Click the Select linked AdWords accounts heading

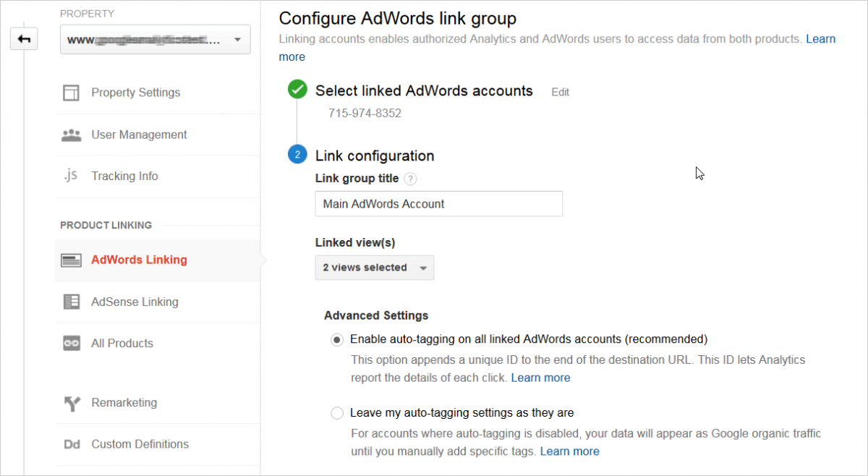424,91
